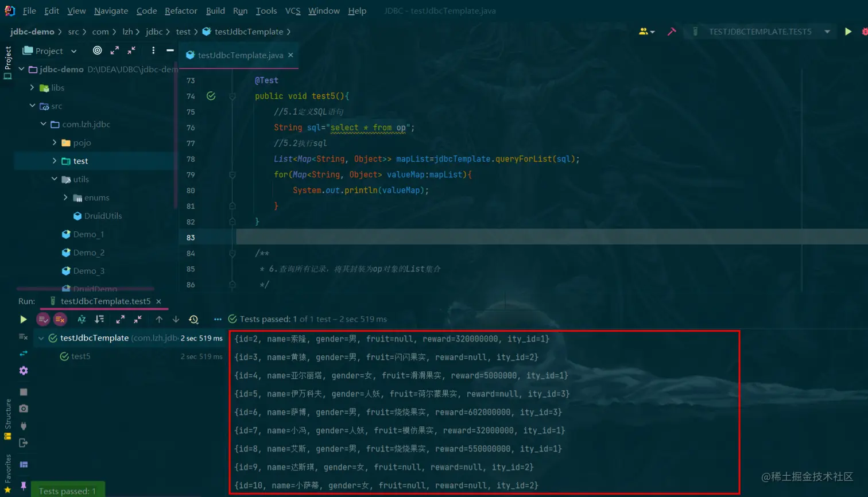Click the Exit icon in Run sidebar
Image resolution: width=868 pixels, height=497 pixels.
click(24, 442)
